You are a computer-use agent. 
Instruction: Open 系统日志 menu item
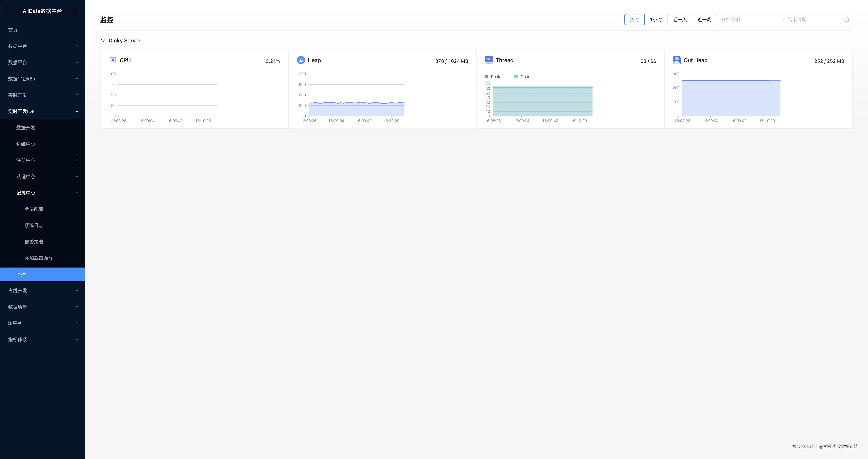click(x=34, y=225)
